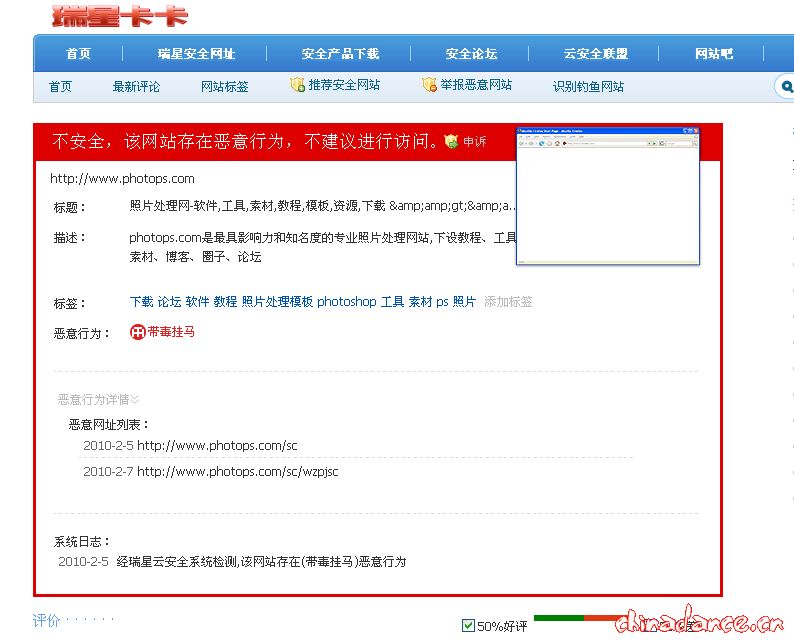Open 网站吧 navigation tab

[x=714, y=54]
